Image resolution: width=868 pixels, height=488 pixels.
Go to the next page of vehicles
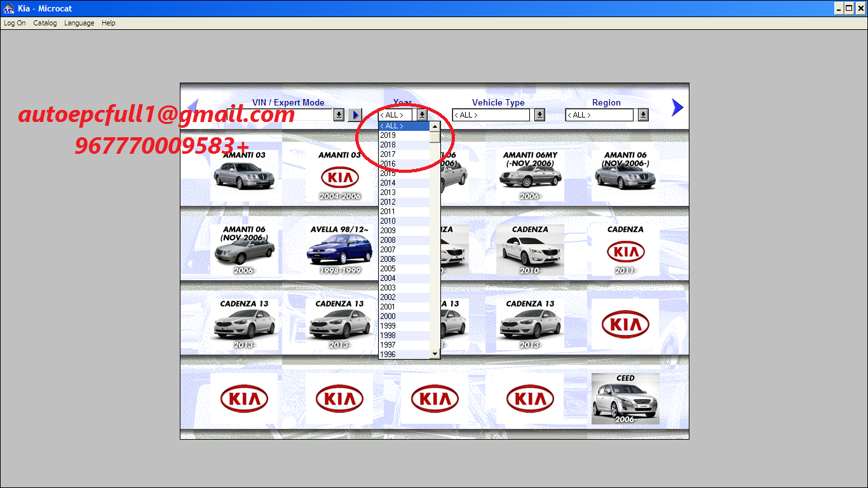pos(677,107)
